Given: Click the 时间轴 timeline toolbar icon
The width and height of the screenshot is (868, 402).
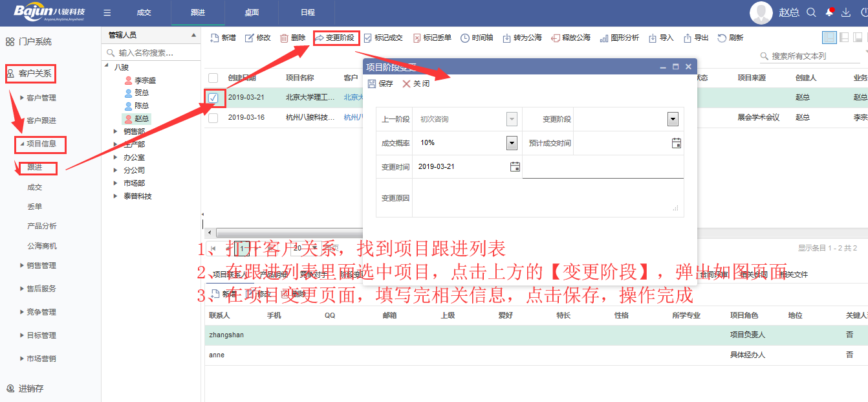Looking at the screenshot, I should (x=465, y=38).
